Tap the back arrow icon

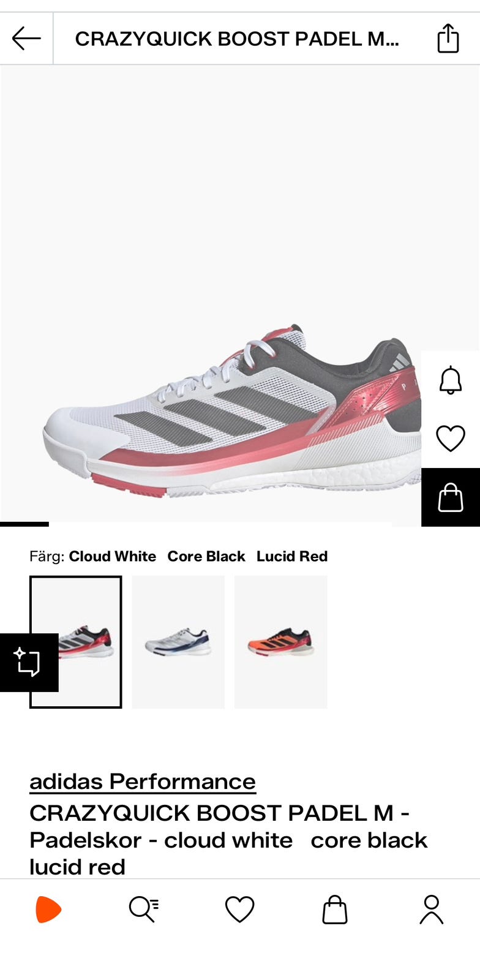(26, 38)
